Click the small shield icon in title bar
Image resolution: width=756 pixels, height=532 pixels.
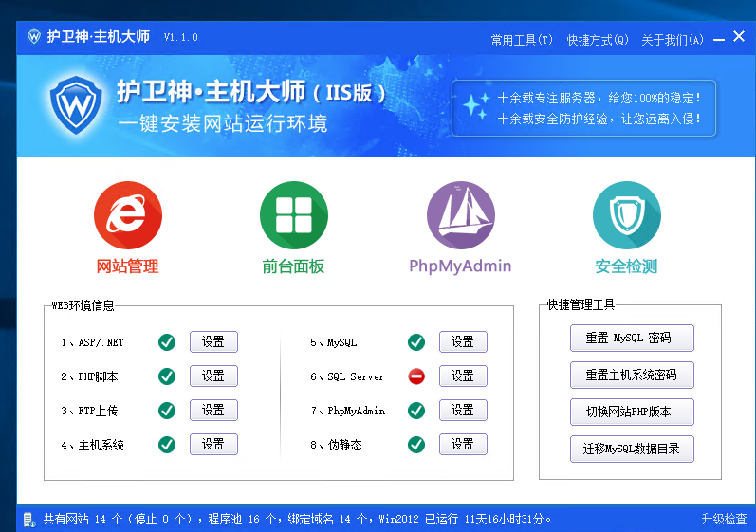(34, 37)
